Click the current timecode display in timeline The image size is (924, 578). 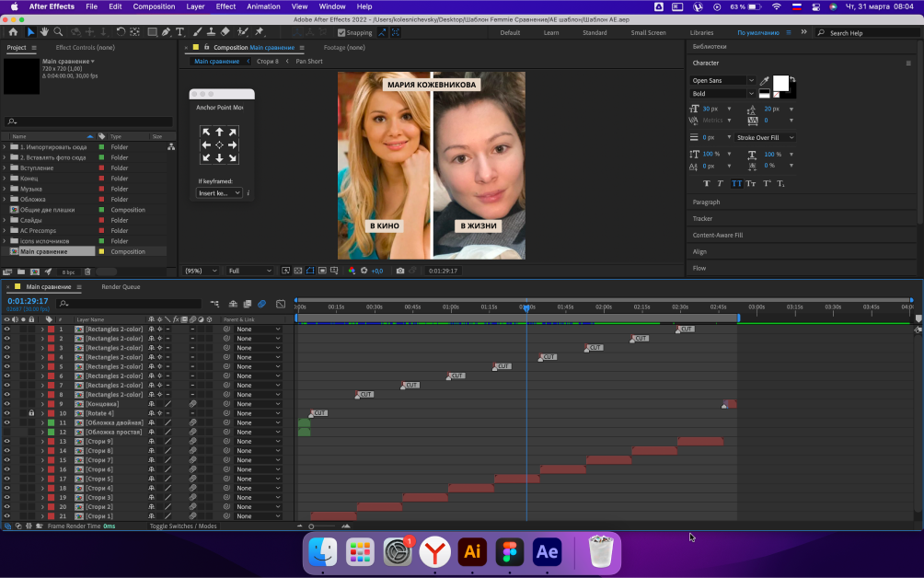(28, 301)
